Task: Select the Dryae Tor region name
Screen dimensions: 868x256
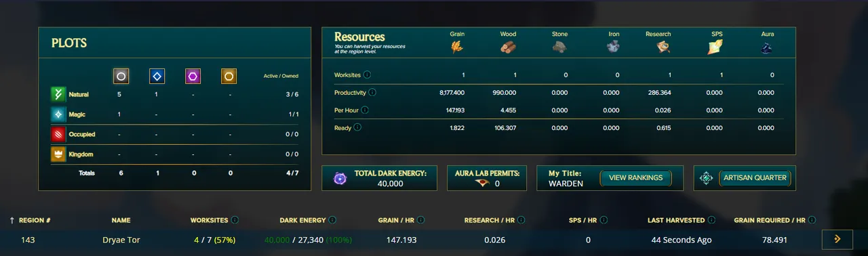Action: [121, 240]
